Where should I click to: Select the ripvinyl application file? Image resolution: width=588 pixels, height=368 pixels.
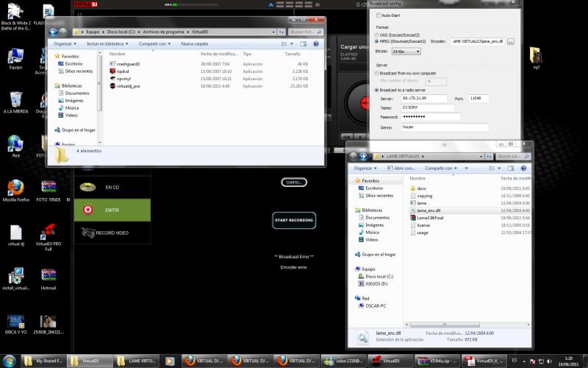coord(123,79)
